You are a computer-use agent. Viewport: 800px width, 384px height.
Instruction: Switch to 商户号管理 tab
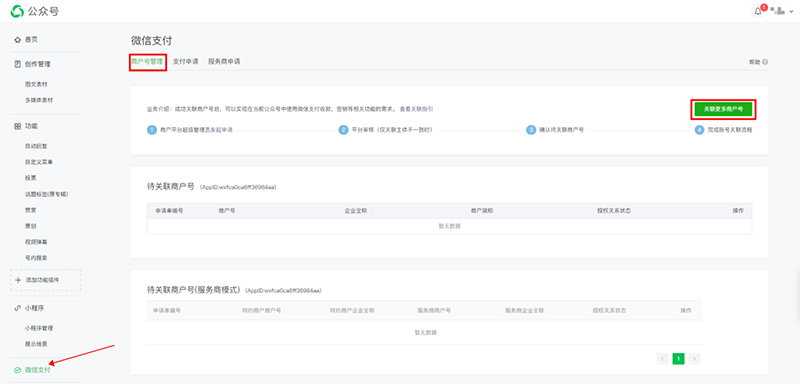tap(147, 62)
